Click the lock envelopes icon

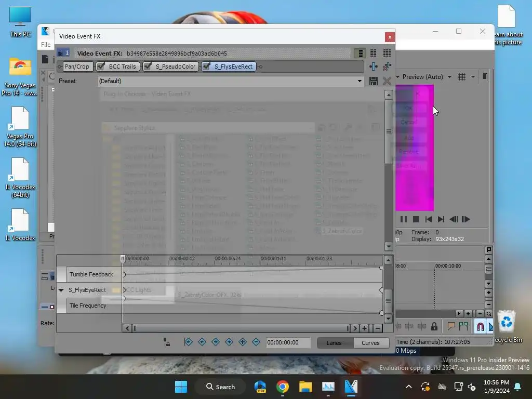(434, 327)
